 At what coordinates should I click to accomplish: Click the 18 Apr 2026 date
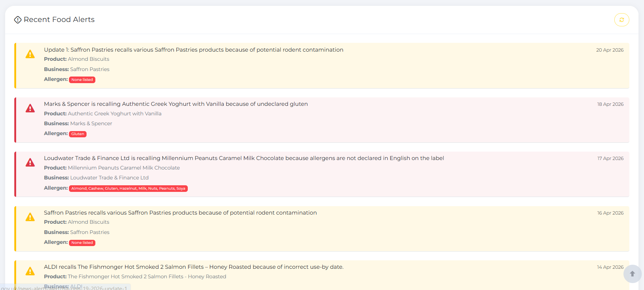click(x=610, y=104)
